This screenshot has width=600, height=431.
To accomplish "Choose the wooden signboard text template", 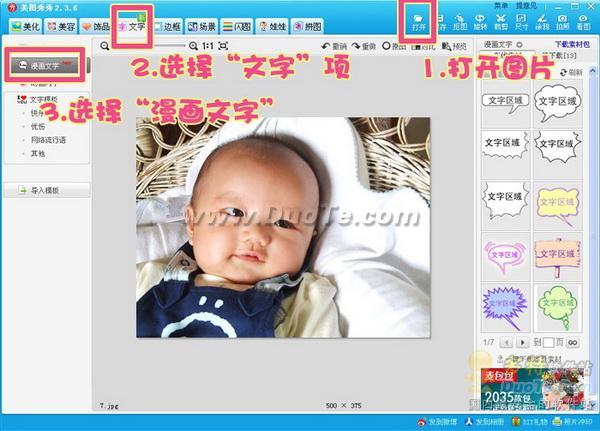I will click(x=558, y=257).
